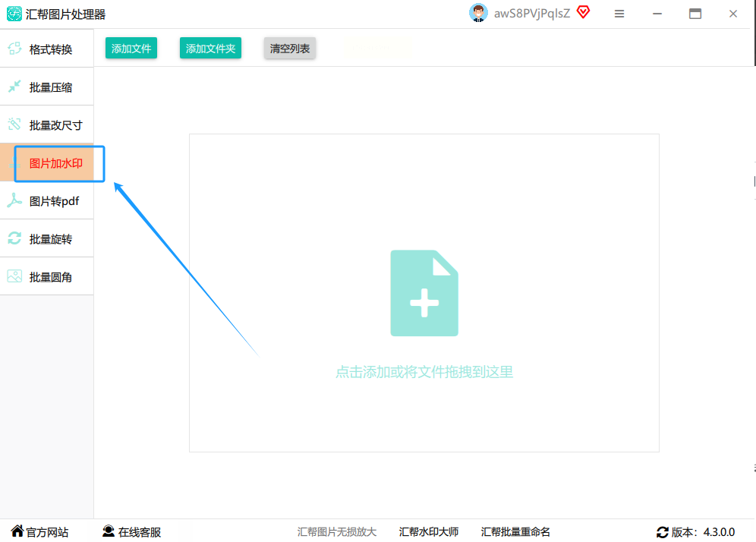Click the 添加文件夹 button

(x=211, y=49)
